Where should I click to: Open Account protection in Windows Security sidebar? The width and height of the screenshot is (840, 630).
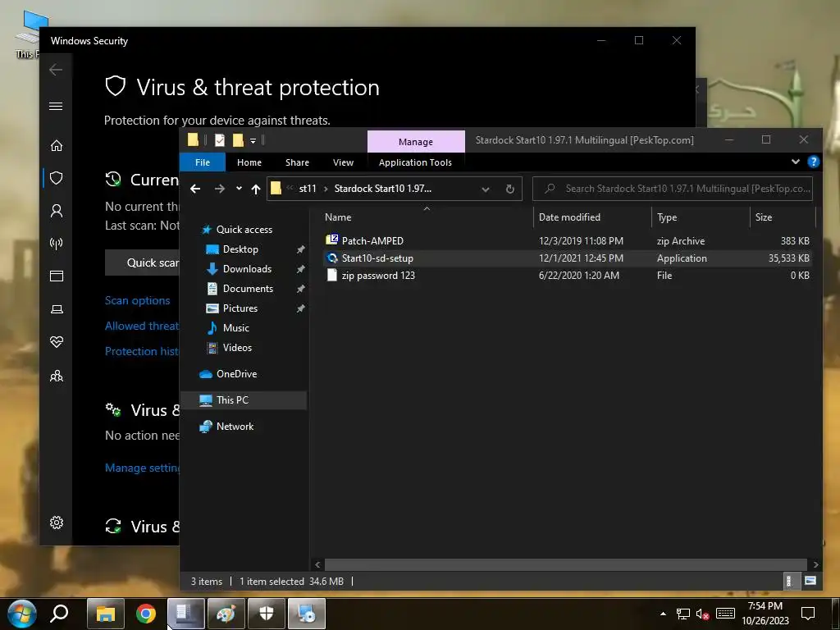pyautogui.click(x=57, y=211)
